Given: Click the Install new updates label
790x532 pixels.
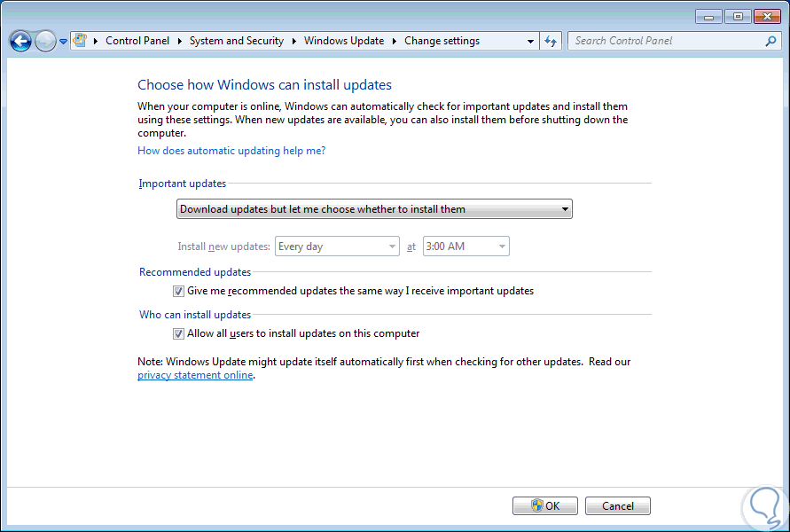Looking at the screenshot, I should [x=223, y=246].
